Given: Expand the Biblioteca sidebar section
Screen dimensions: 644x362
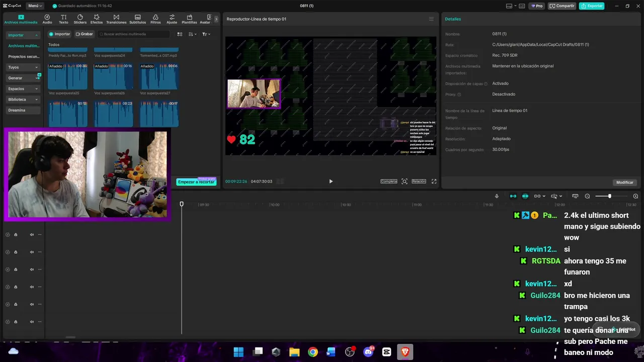Looking at the screenshot, I should [x=36, y=100].
